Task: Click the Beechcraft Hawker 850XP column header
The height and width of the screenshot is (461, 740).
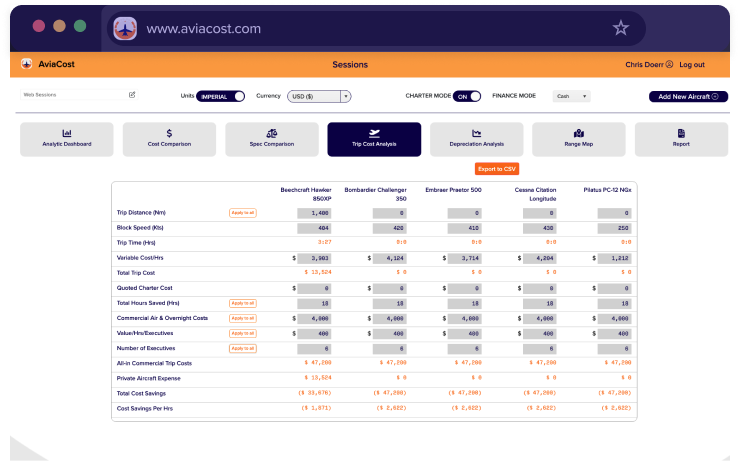Action: (x=306, y=194)
